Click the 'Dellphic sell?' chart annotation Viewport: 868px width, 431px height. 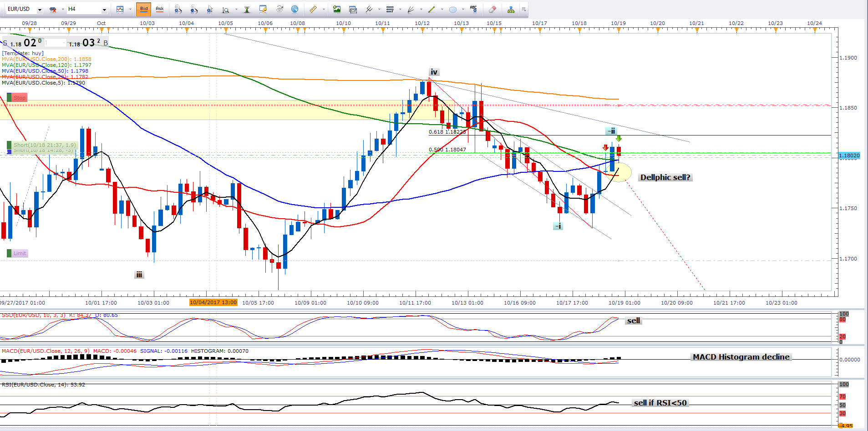coord(665,177)
